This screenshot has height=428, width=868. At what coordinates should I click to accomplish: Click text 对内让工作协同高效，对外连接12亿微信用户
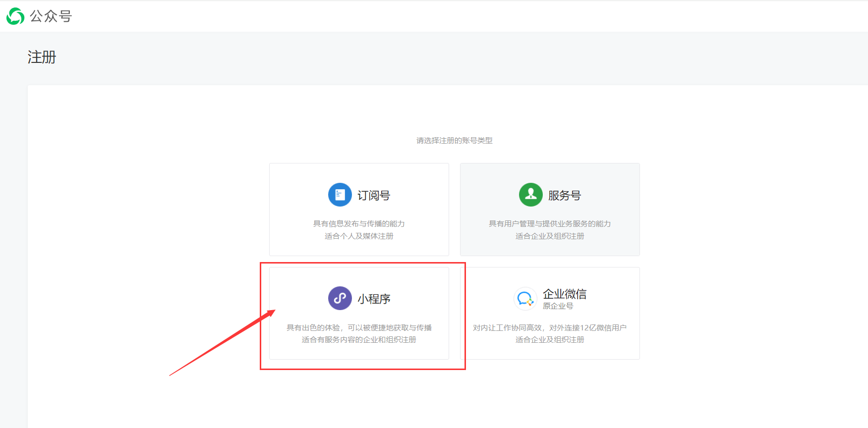pyautogui.click(x=550, y=328)
